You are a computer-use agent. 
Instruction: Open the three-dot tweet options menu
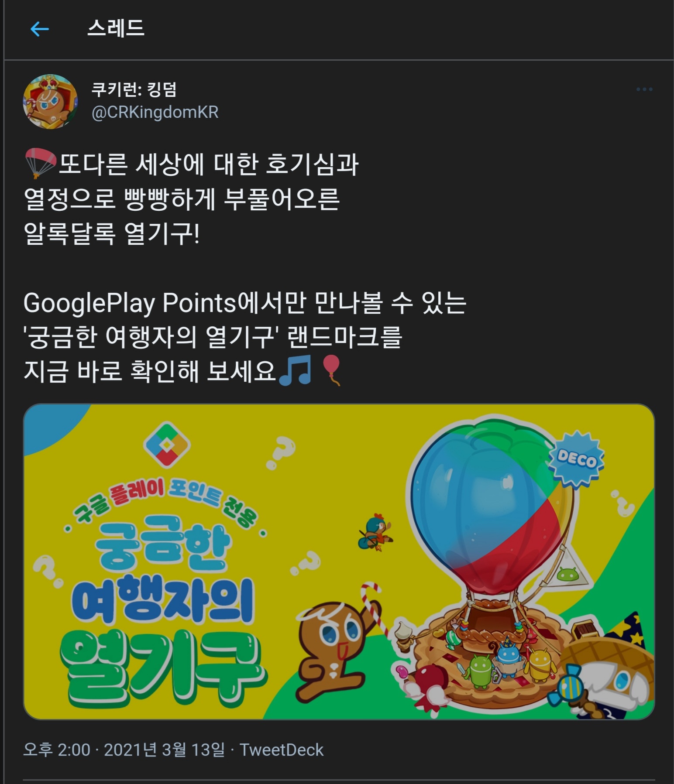click(x=644, y=89)
